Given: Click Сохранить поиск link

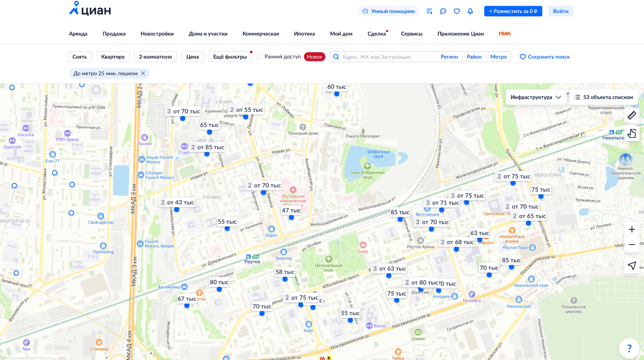Looking at the screenshot, I should 544,57.
